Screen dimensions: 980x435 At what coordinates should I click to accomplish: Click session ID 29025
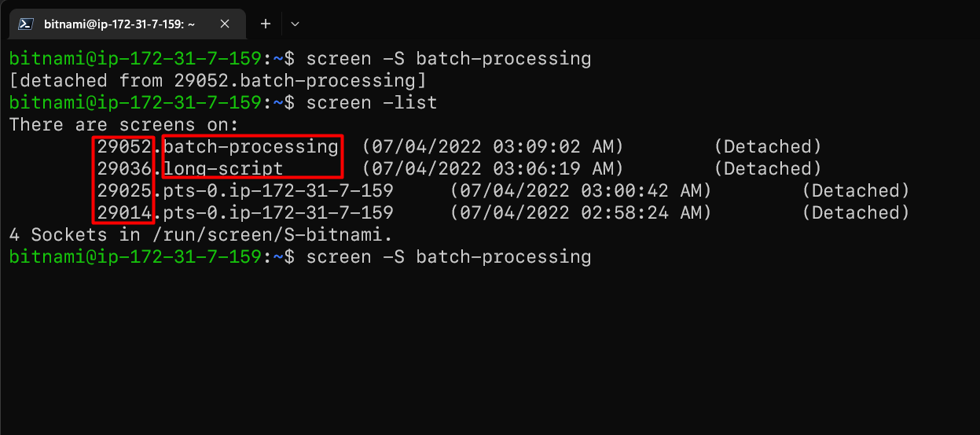click(124, 190)
